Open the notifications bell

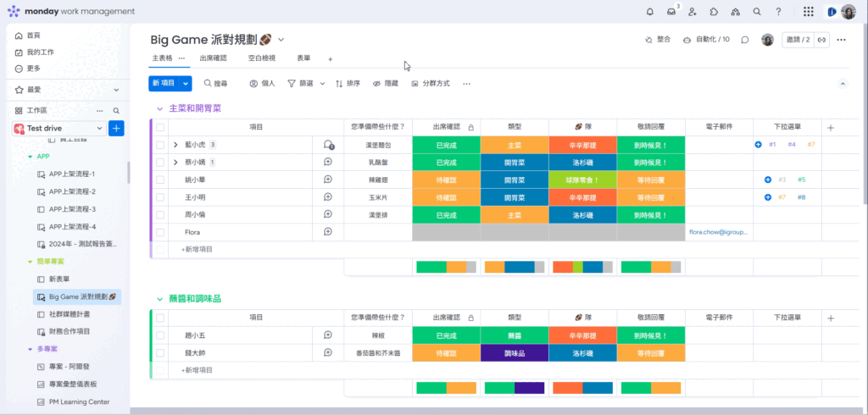tap(650, 12)
